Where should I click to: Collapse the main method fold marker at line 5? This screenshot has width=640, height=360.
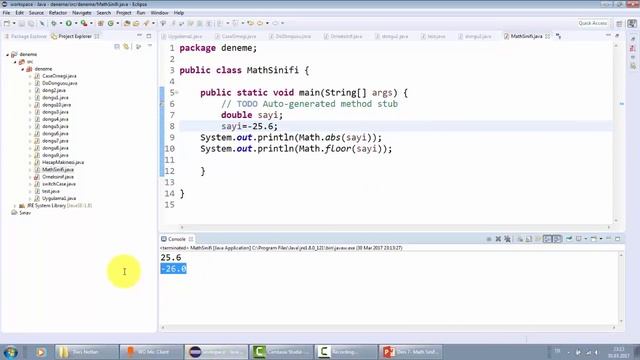[x=177, y=93]
